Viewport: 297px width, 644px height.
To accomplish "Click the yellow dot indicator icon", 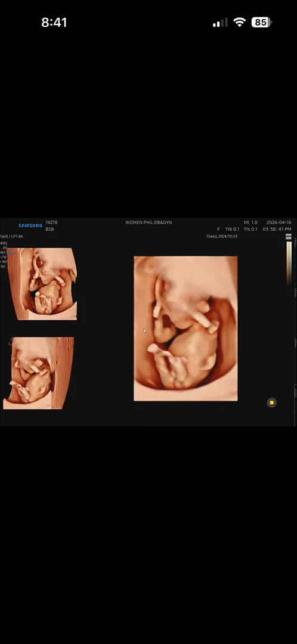I will coord(271,402).
